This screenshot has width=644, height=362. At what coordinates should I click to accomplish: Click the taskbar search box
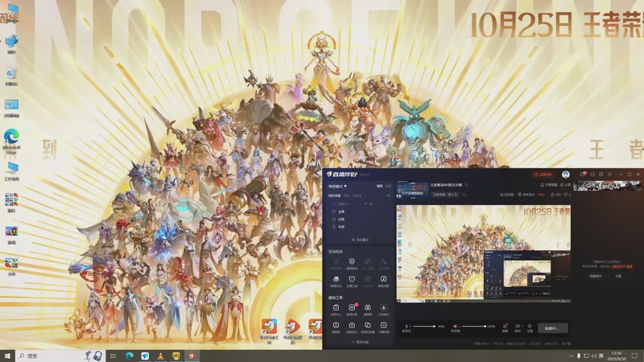point(60,356)
